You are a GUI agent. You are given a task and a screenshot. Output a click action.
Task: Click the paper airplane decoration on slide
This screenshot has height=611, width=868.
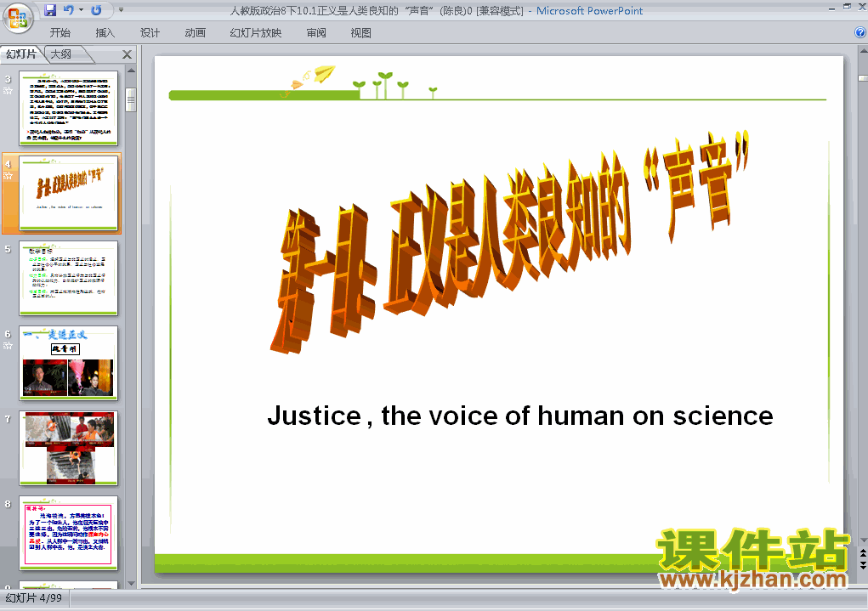click(325, 74)
